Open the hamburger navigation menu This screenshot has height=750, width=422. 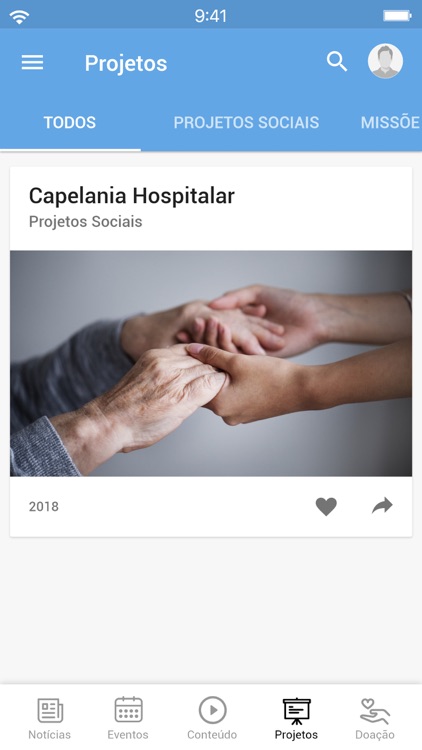coord(33,63)
